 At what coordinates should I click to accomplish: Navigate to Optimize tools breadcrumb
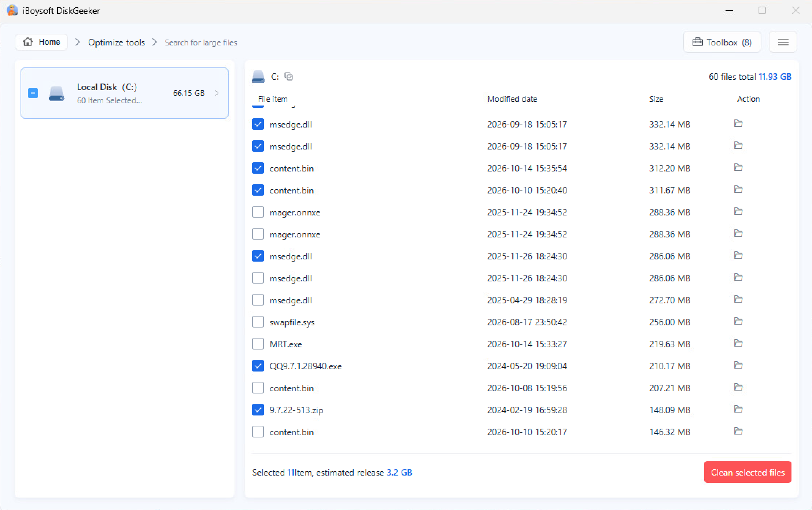pyautogui.click(x=117, y=42)
